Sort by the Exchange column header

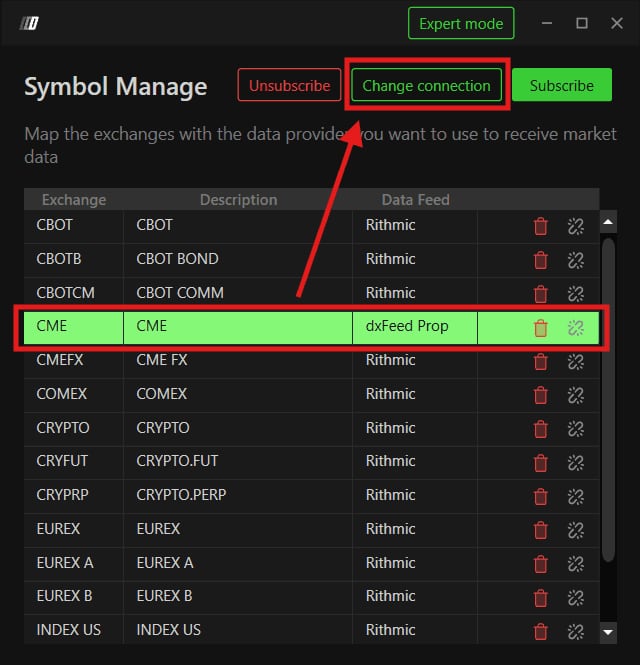tap(74, 200)
